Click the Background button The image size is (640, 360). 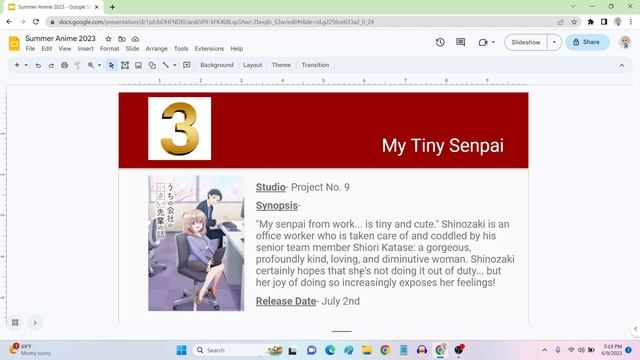tap(217, 65)
